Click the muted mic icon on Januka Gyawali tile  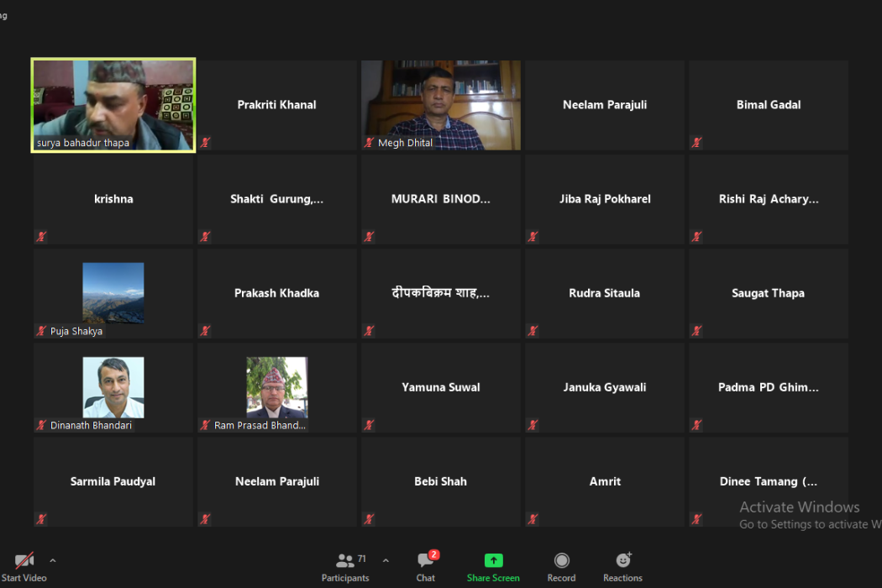533,425
